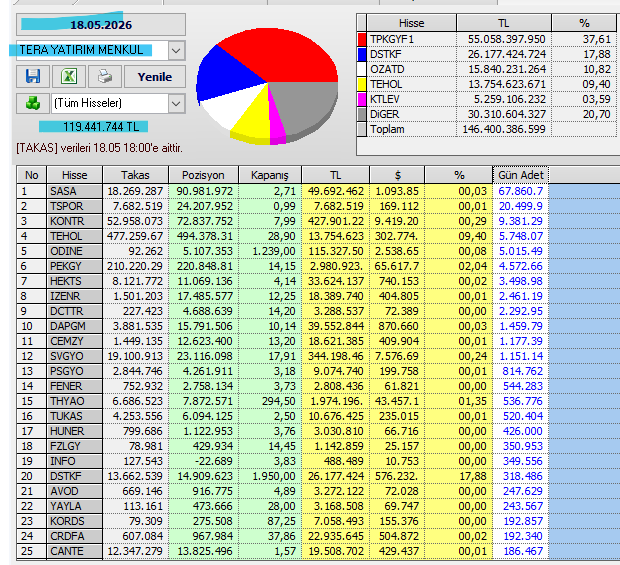Click the green cubes icon button
This screenshot has height=565, width=620.
[x=32, y=103]
